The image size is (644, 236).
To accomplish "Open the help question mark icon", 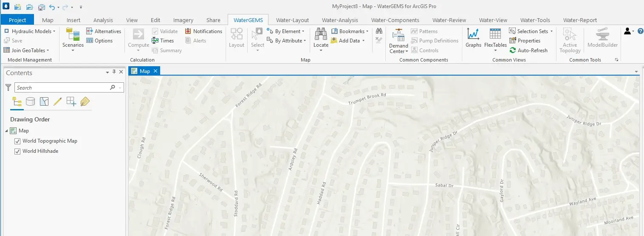I will pos(641,31).
